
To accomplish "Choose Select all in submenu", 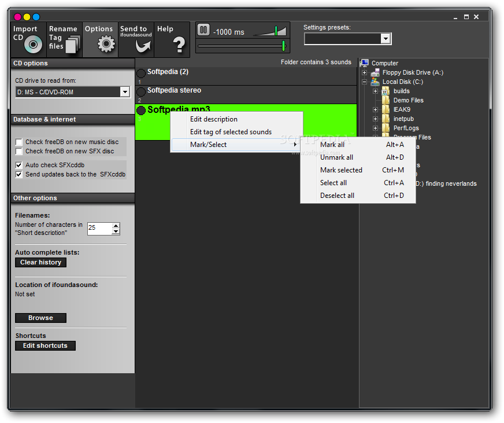I will (358, 182).
